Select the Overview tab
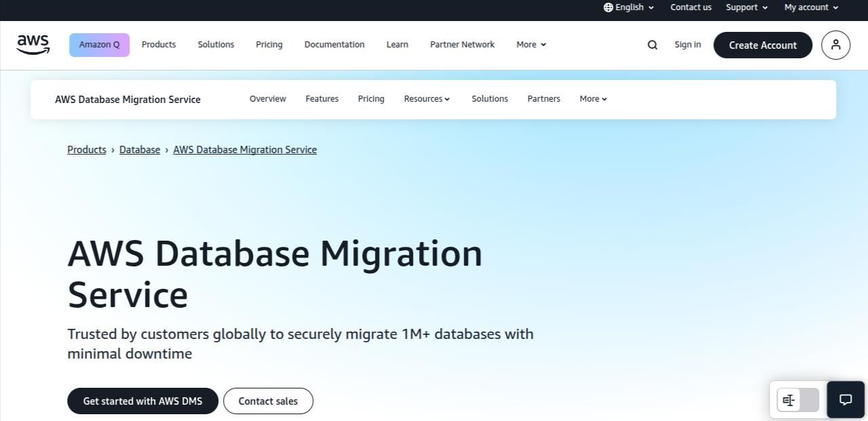 tap(268, 99)
